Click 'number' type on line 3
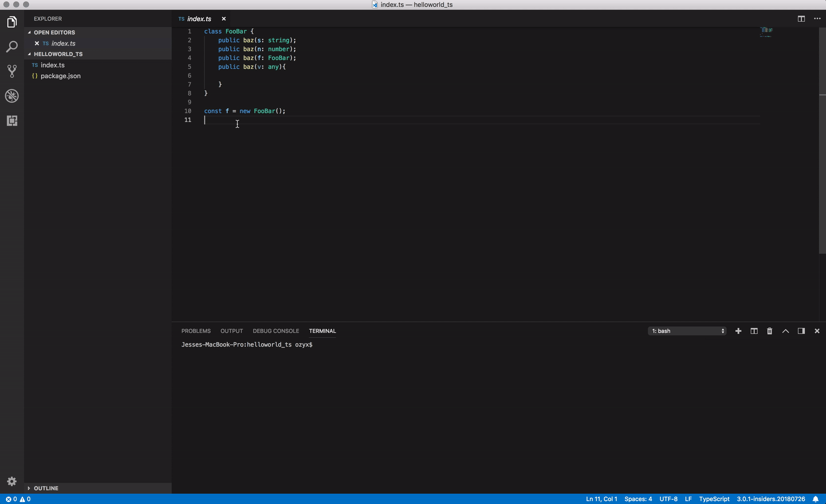The image size is (826, 504). 279,49
